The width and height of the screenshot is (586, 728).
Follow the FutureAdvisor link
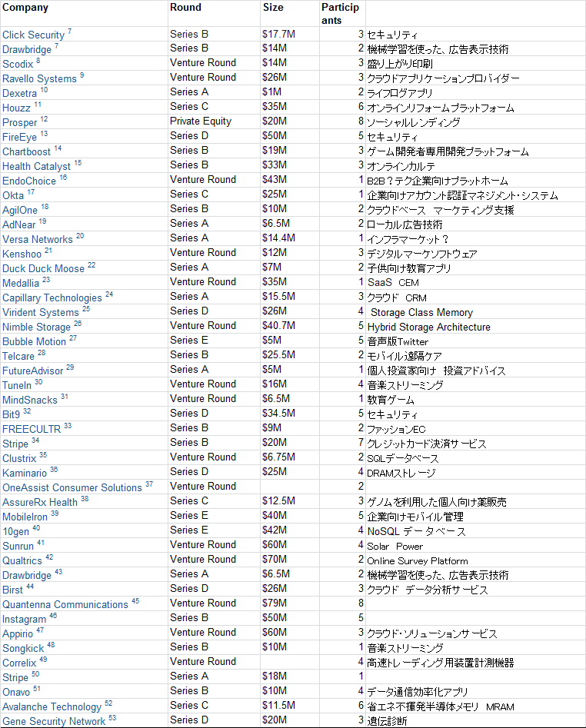pyautogui.click(x=33, y=371)
